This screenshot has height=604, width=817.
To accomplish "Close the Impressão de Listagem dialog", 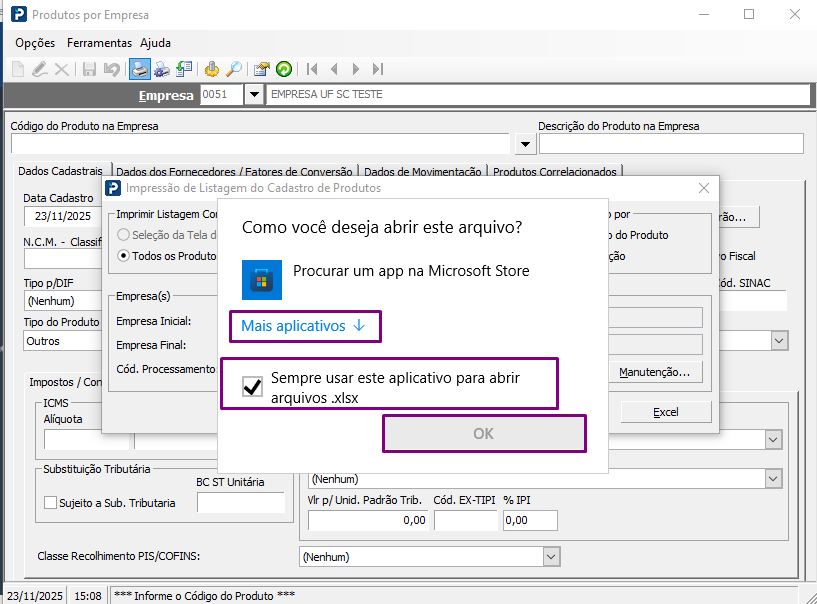I will [703, 188].
